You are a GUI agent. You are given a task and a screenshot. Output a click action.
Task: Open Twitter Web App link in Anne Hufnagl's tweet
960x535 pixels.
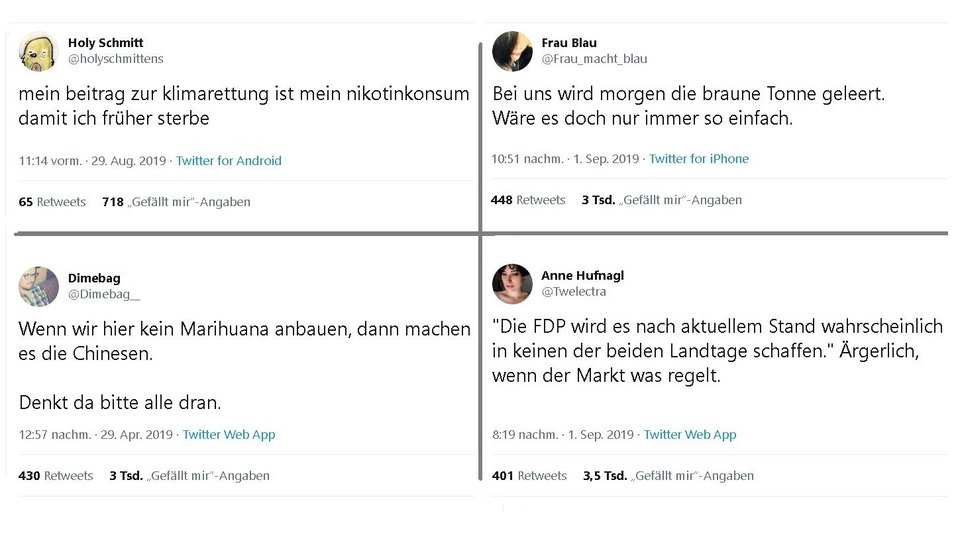point(690,435)
